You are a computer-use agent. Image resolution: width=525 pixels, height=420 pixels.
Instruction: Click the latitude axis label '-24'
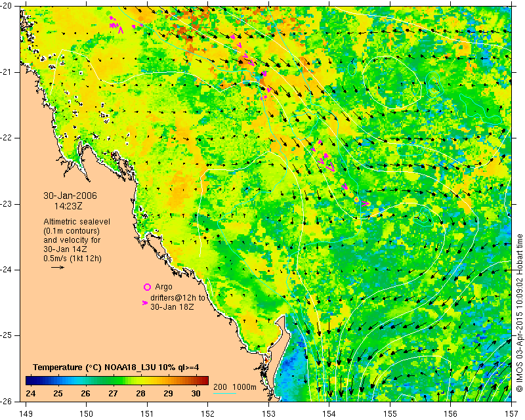(x=7, y=270)
